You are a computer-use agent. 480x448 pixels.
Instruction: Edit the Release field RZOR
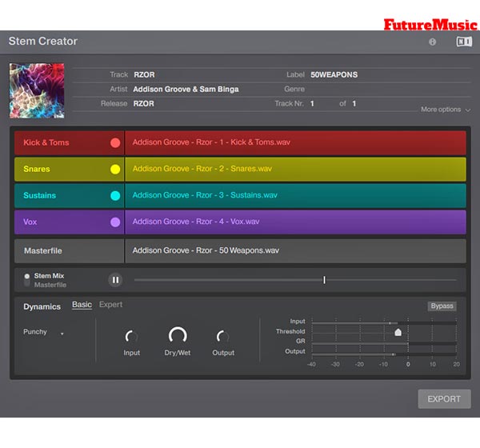click(143, 103)
